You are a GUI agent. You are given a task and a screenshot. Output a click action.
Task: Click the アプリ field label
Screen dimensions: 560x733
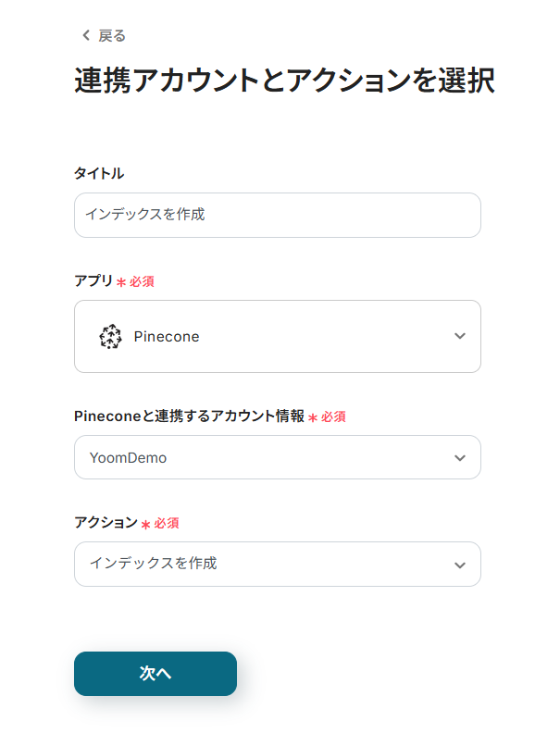pos(93,280)
